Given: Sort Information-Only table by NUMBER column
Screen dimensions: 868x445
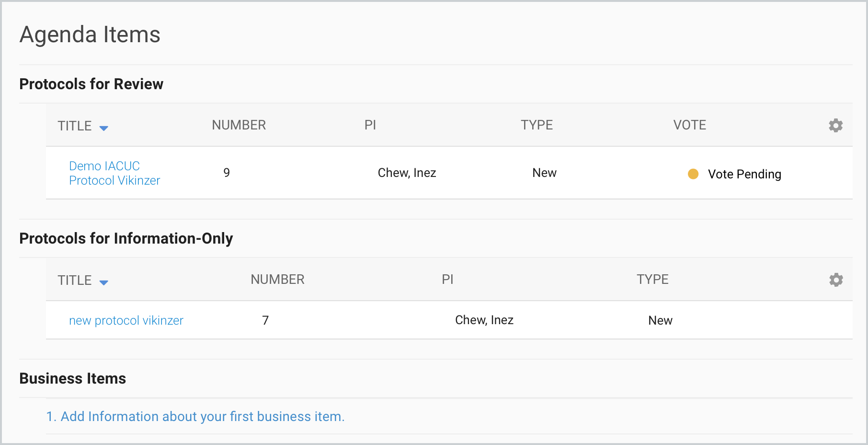Looking at the screenshot, I should 277,280.
